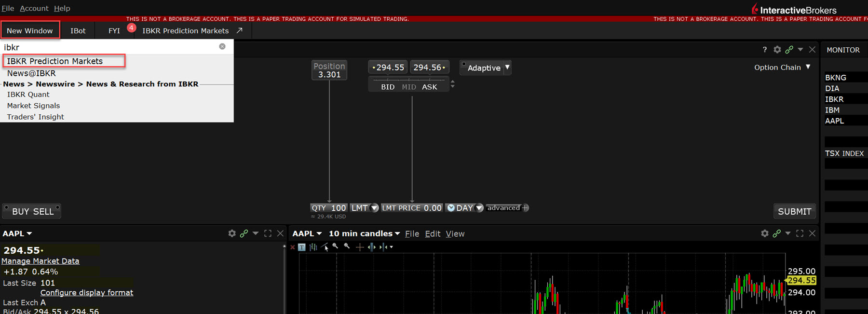Screen dimensions: 868x314
Task: Select News@IBKR search result
Action: (x=31, y=73)
